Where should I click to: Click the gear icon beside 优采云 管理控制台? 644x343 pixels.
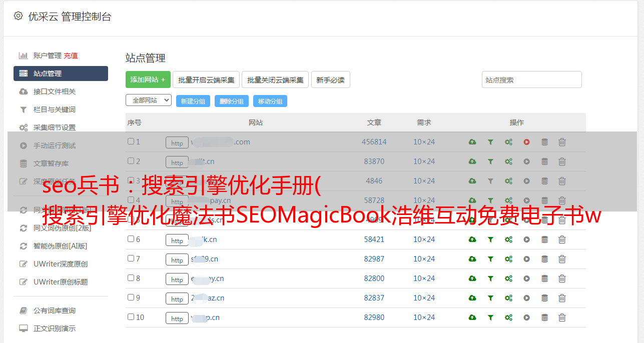[19, 16]
